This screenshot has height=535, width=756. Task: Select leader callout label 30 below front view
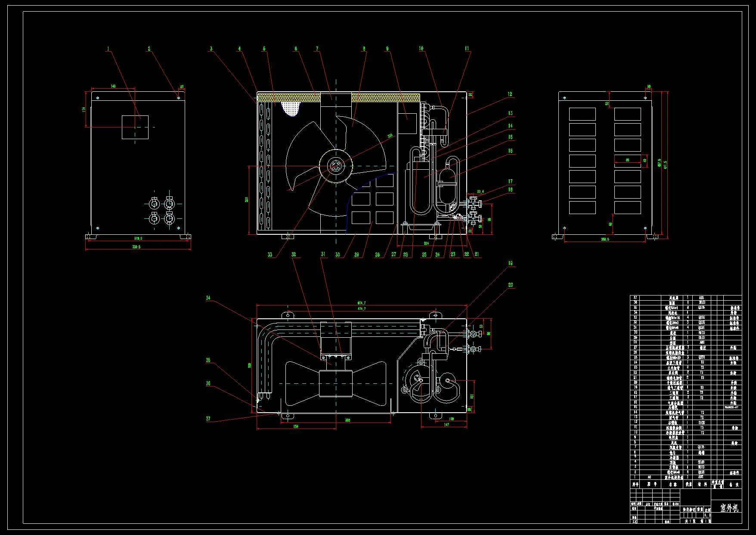click(x=338, y=255)
